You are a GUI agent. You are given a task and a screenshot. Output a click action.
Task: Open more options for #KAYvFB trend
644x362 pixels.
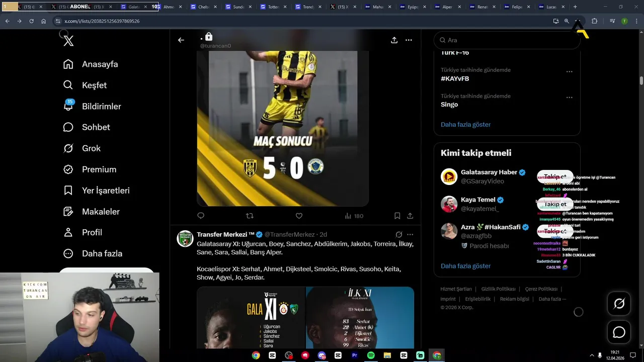point(570,71)
